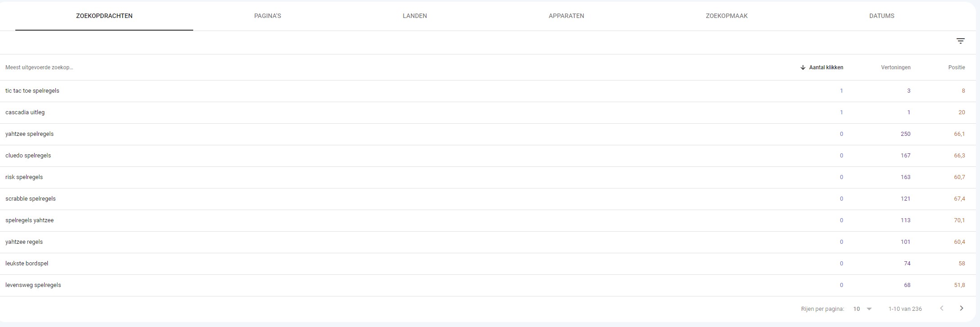Click impressions value 121 for scrabble spelregels
980x327 pixels.
[905, 199]
